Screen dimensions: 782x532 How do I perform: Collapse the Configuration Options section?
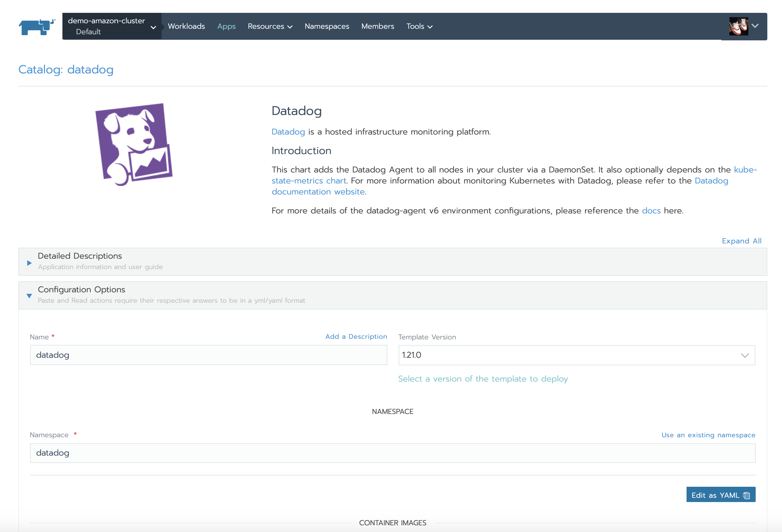pos(29,296)
